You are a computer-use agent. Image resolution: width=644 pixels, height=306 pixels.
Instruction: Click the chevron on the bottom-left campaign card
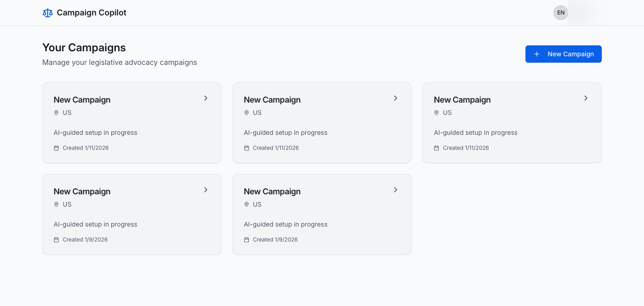tap(206, 190)
